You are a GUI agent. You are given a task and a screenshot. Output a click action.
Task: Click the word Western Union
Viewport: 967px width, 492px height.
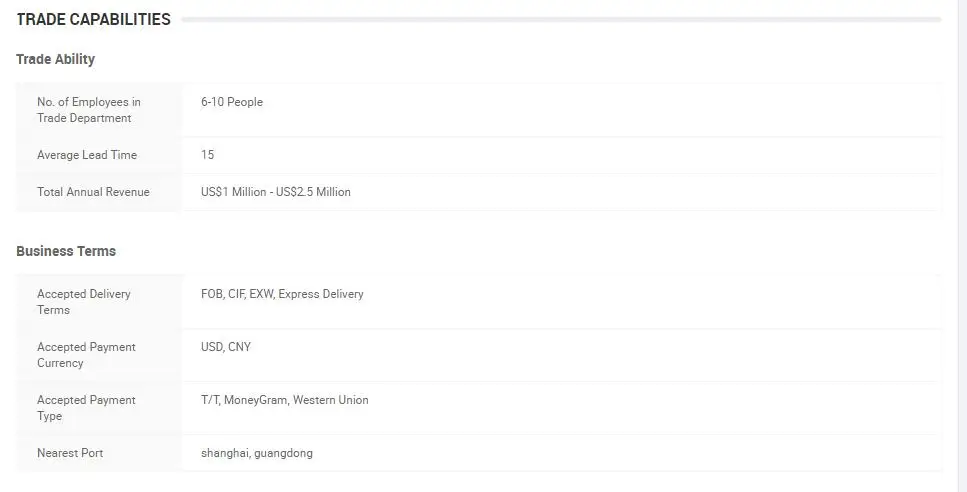click(331, 400)
